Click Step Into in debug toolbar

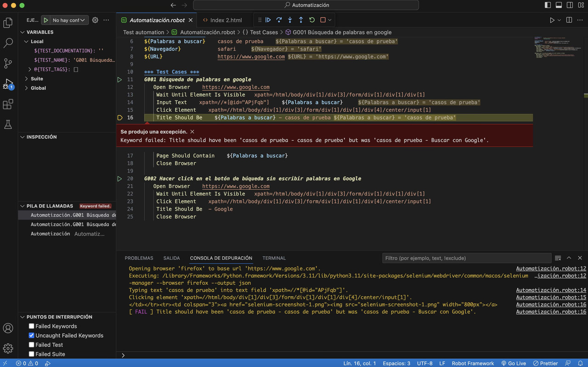pyautogui.click(x=290, y=20)
